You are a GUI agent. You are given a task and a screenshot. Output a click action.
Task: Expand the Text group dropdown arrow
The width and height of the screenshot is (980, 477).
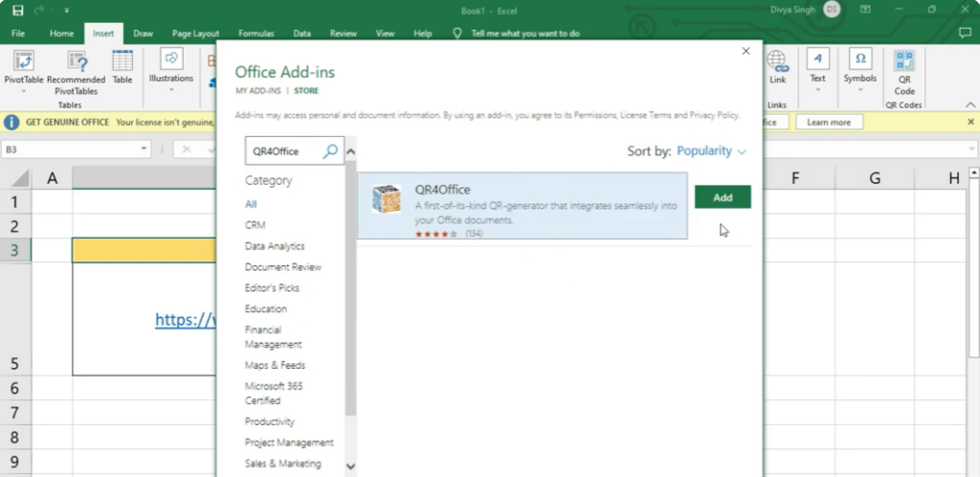(817, 90)
